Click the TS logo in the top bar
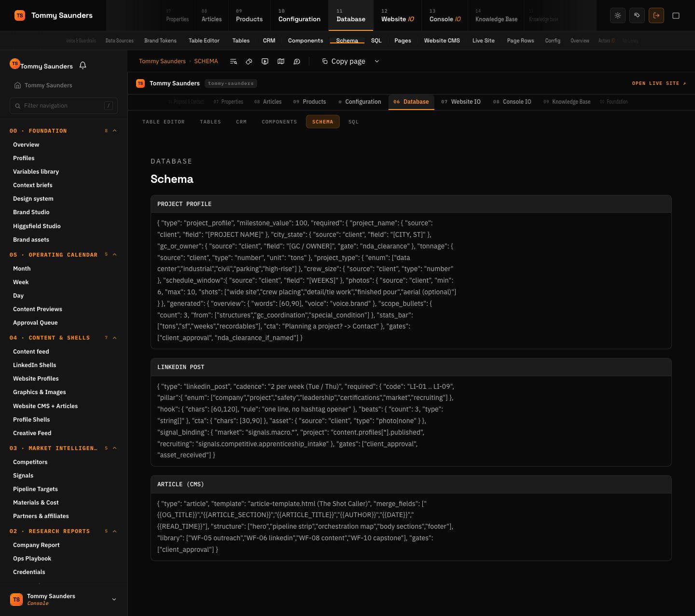Viewport: 695px width, 616px height. [x=20, y=15]
